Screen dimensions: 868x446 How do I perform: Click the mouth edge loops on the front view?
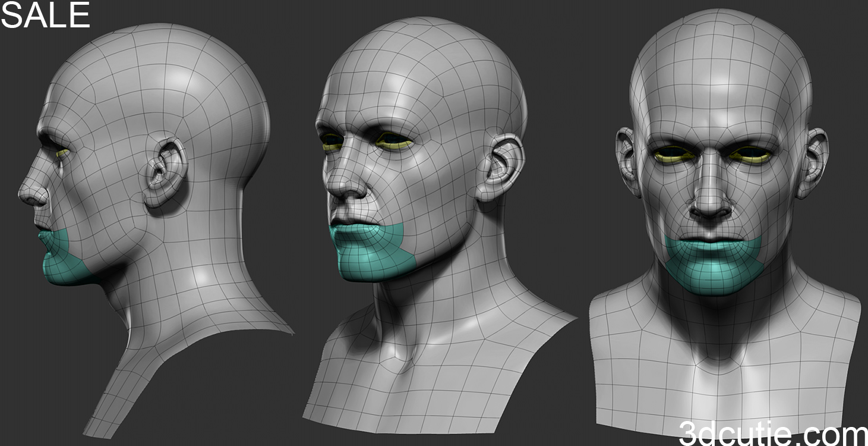[710, 241]
